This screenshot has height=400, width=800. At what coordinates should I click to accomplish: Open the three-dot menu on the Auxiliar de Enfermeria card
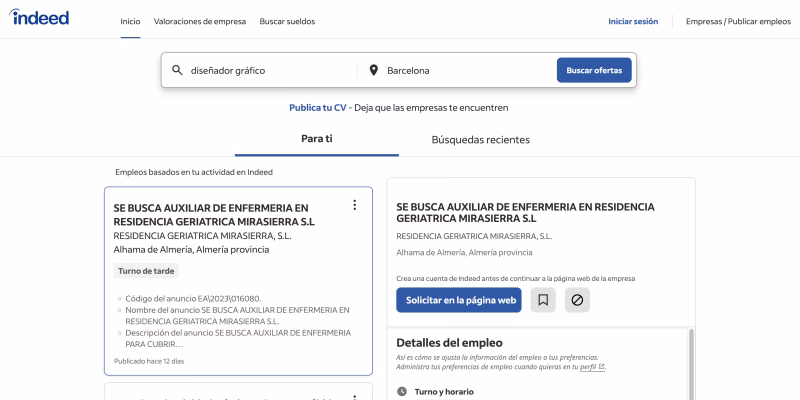[x=355, y=205]
